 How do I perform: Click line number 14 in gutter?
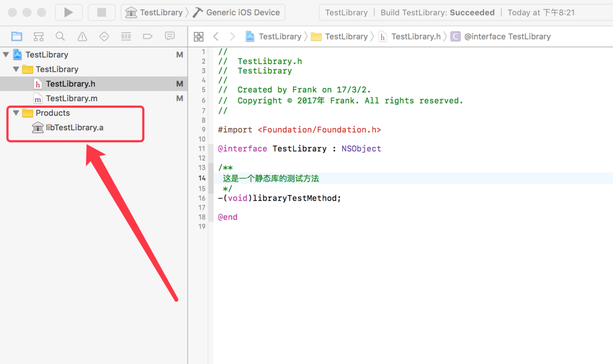(x=202, y=178)
